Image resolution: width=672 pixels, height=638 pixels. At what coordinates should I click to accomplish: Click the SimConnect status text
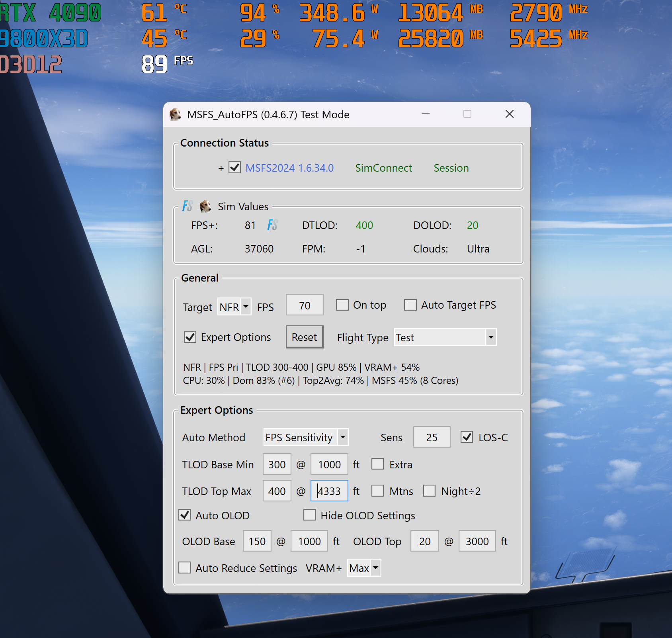[384, 168]
